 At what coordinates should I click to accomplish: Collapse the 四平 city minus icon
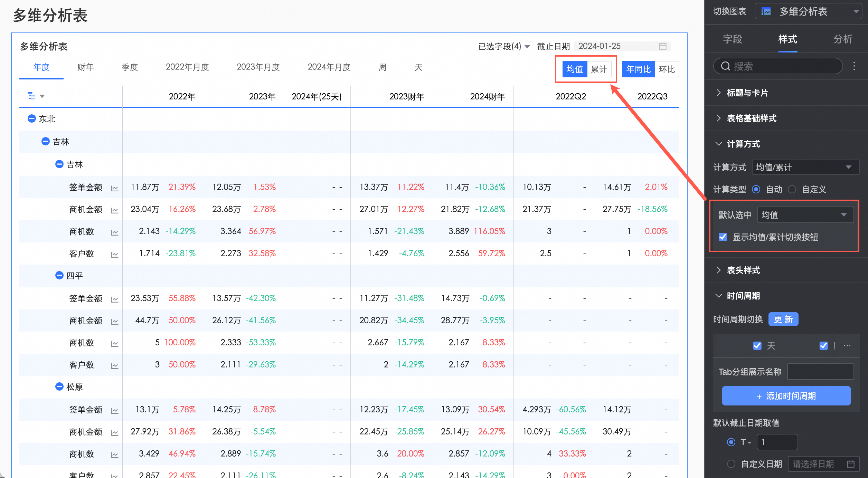click(x=59, y=276)
